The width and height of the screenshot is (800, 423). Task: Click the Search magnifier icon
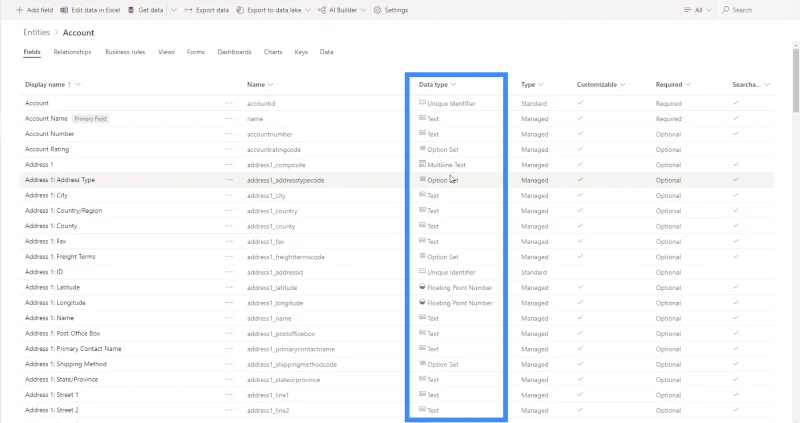[x=725, y=10]
